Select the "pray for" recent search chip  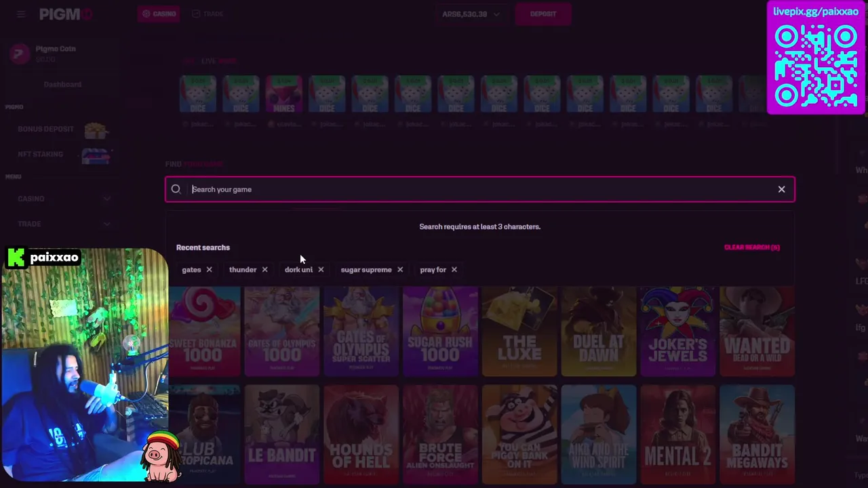coord(433,270)
